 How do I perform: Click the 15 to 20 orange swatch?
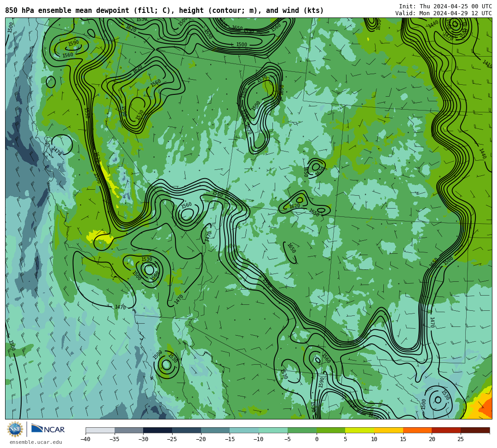pos(417,430)
